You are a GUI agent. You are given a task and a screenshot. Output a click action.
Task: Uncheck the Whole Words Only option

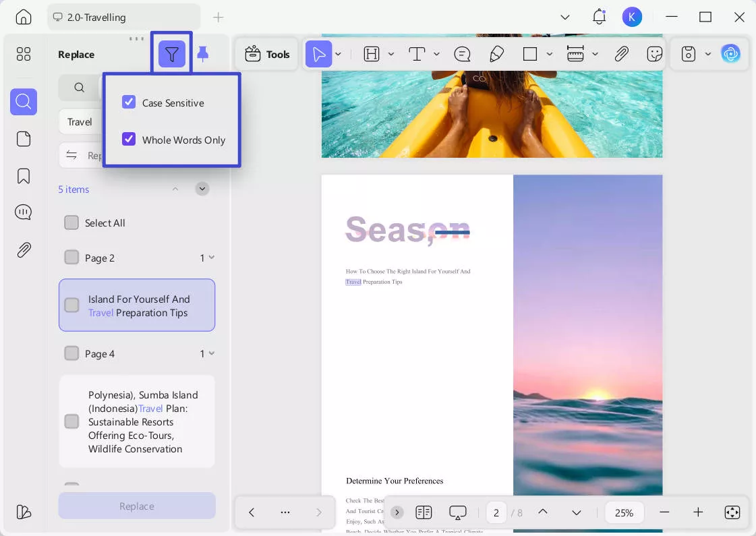click(x=129, y=140)
